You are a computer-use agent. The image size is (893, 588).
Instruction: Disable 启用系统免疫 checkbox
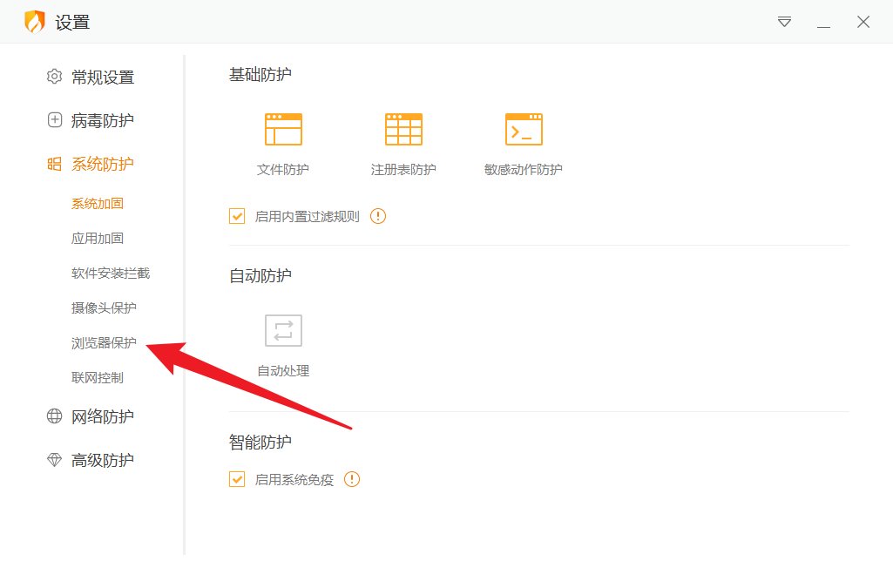tap(236, 479)
